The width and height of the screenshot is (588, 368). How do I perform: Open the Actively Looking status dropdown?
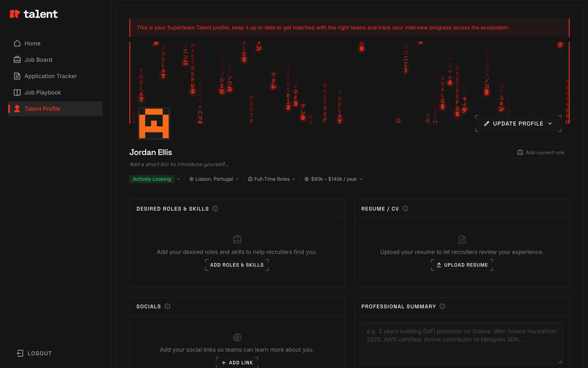pos(178,179)
